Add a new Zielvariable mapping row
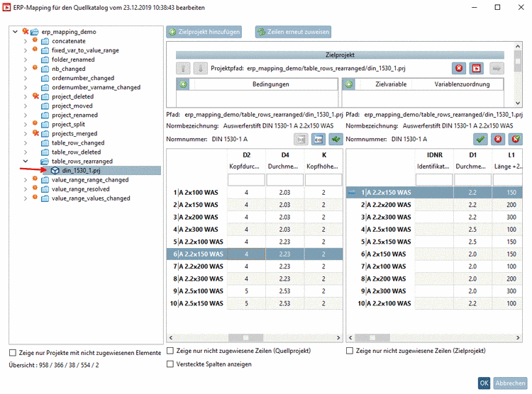 click(x=349, y=84)
